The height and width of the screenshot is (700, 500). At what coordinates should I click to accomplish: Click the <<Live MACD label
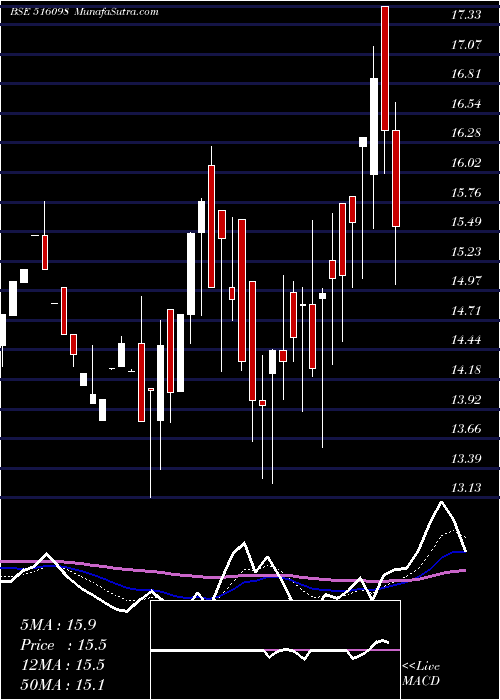pos(421,673)
